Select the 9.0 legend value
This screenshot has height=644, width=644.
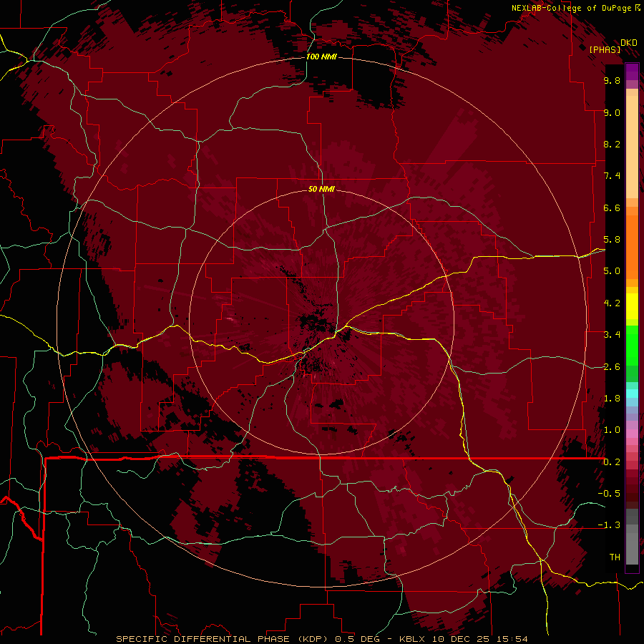point(612,112)
